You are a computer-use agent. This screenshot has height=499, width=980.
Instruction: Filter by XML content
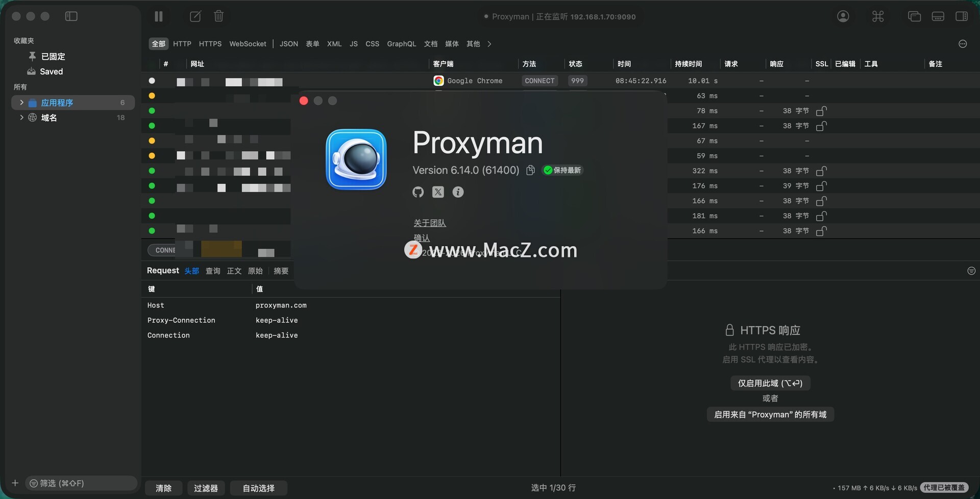(334, 44)
